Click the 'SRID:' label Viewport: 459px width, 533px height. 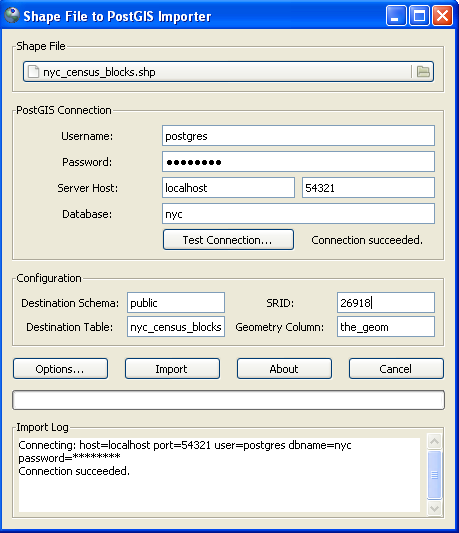click(280, 303)
